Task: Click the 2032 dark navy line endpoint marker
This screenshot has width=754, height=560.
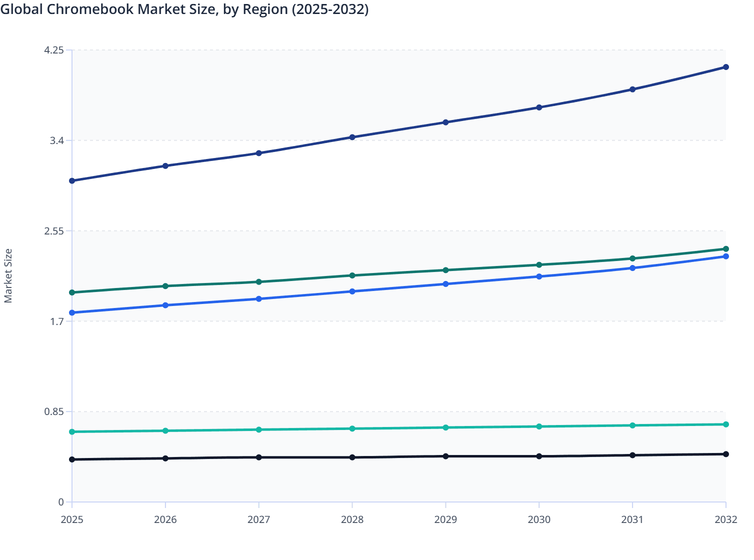Action: coord(725,66)
